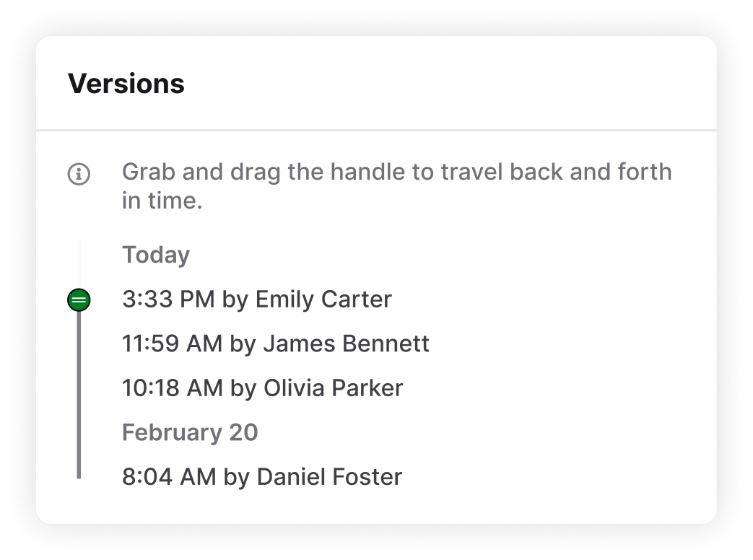Choose the 10:18 AM version by Olivia Parker

(x=262, y=388)
